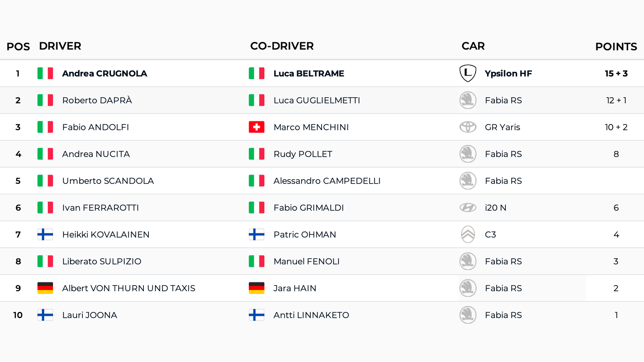Open driver name Umberto SCANDOLA
The height and width of the screenshot is (362, 644).
[x=108, y=181]
